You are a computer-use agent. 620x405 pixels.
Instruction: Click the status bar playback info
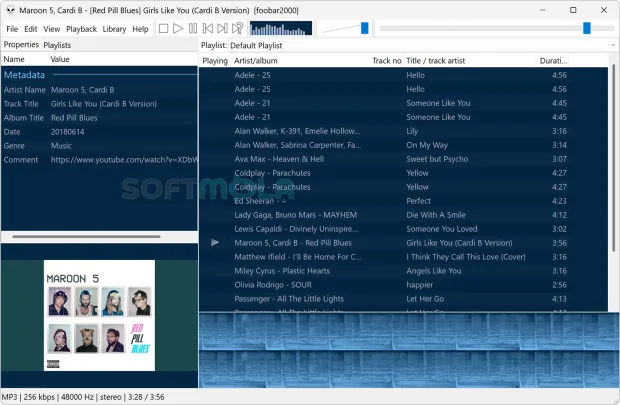pos(83,397)
